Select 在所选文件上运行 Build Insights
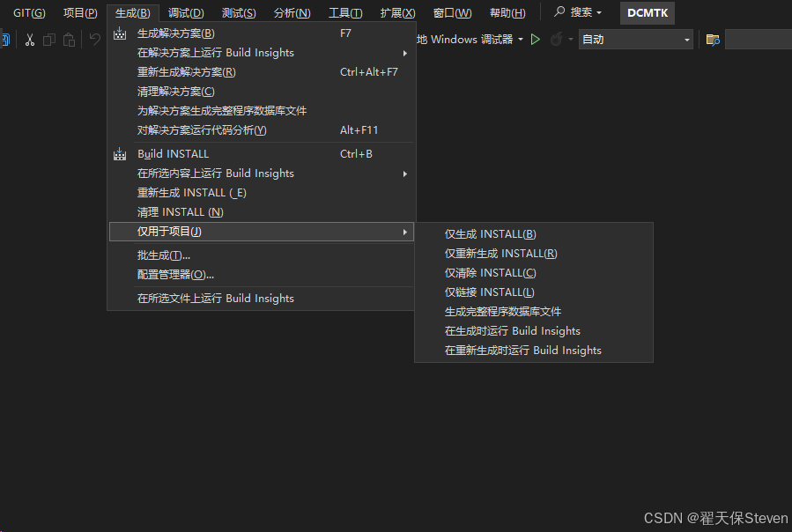The height and width of the screenshot is (532, 792). pyautogui.click(x=261, y=298)
